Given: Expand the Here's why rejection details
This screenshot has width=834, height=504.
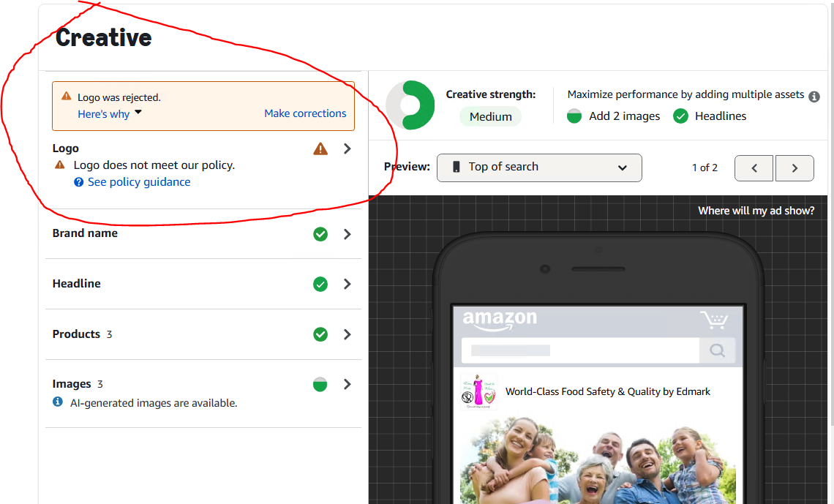Looking at the screenshot, I should click(x=109, y=113).
